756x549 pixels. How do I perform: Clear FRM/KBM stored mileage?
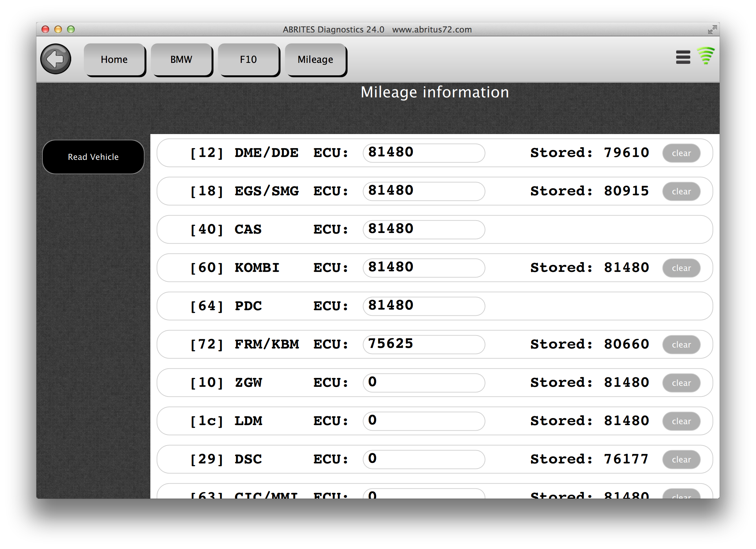(x=681, y=345)
